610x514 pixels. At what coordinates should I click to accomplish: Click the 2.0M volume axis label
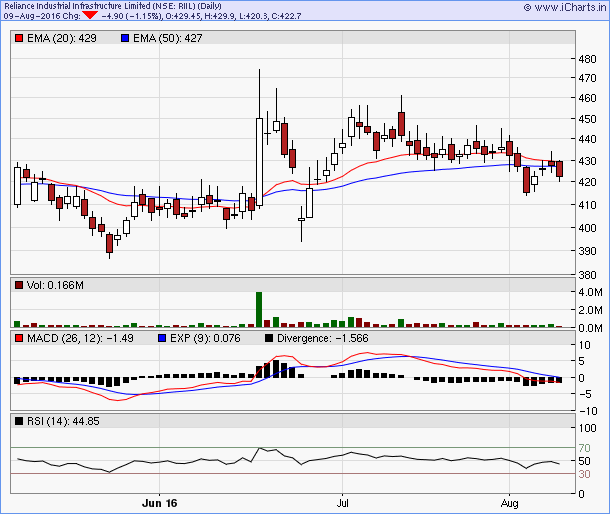coord(590,310)
